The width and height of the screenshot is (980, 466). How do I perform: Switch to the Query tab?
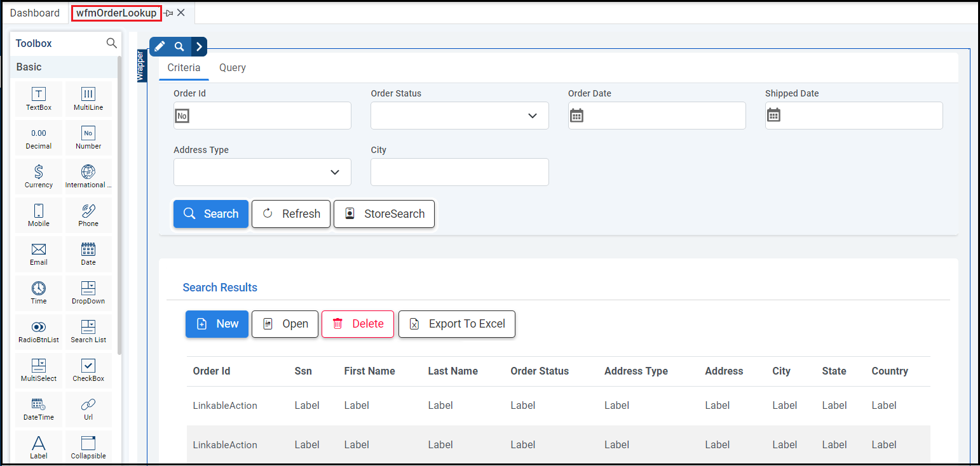tap(233, 68)
